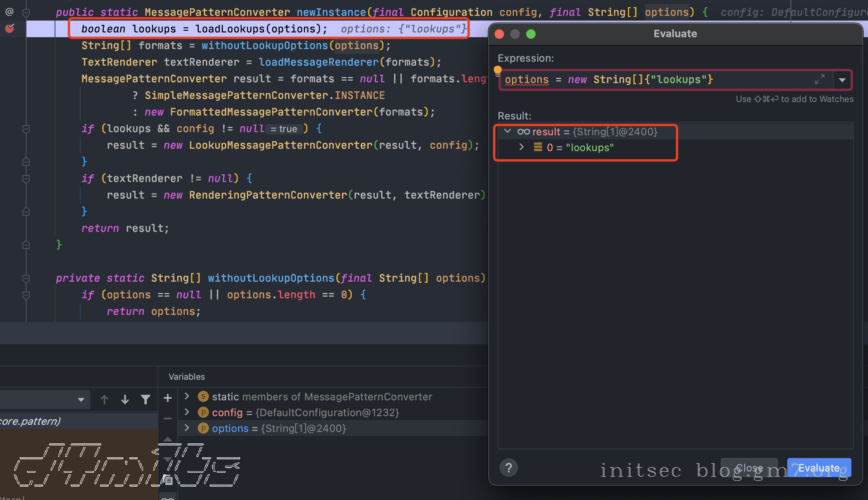
Task: Open the expression history dropdown arrow
Action: coord(842,80)
